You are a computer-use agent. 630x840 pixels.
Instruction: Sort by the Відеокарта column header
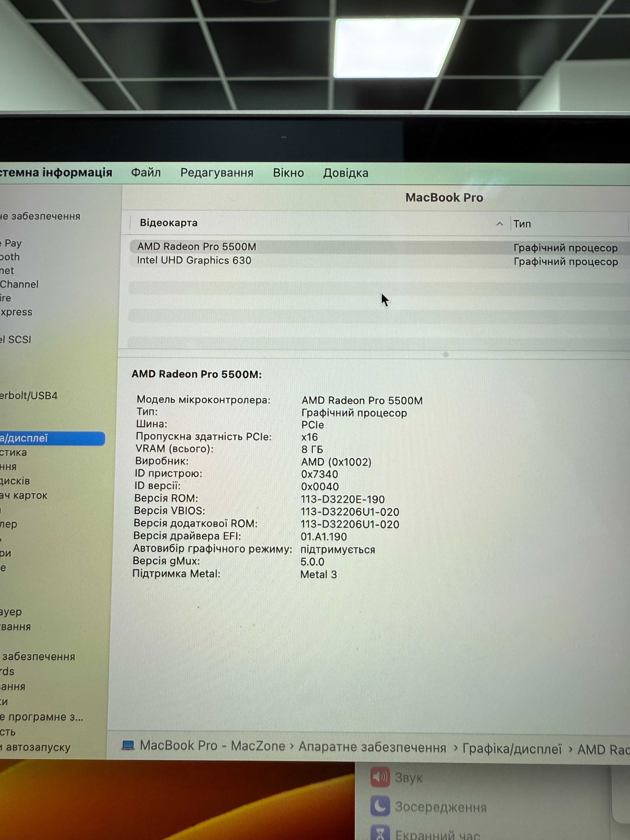(169, 223)
